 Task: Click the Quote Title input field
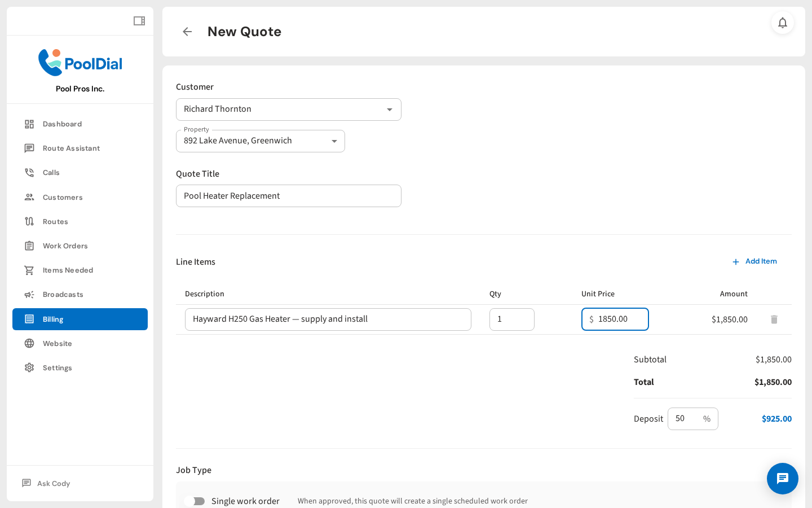point(289,195)
